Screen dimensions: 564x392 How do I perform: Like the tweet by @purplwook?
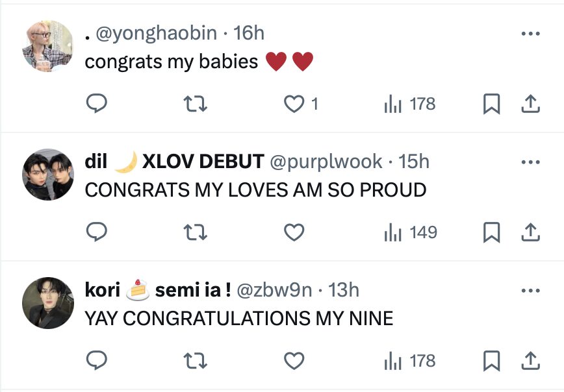click(x=294, y=232)
